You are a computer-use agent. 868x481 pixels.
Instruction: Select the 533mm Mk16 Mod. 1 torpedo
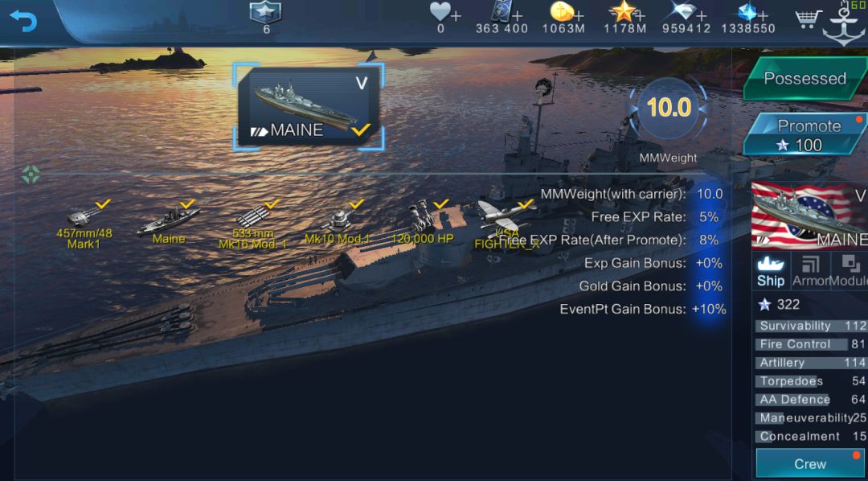click(252, 228)
